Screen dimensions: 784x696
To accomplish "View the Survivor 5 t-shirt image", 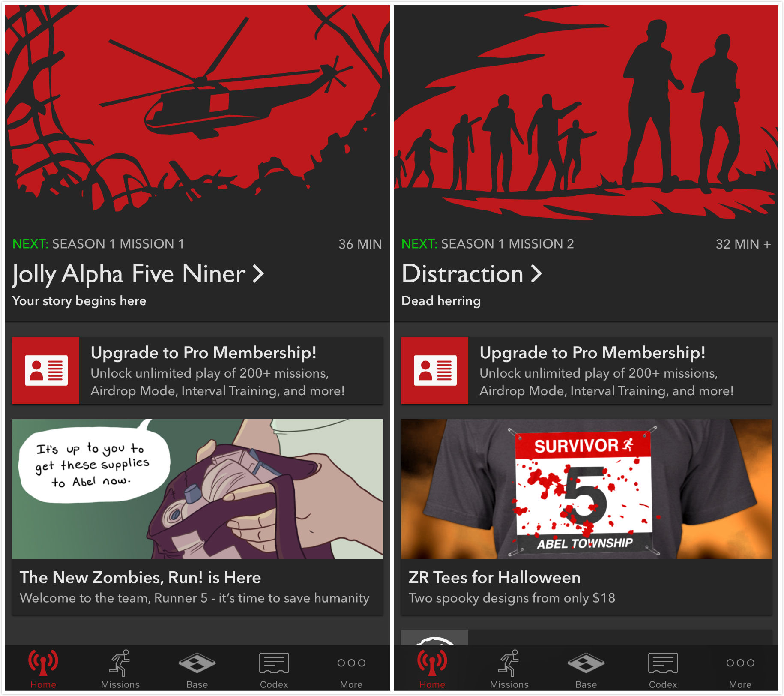I will (x=587, y=489).
